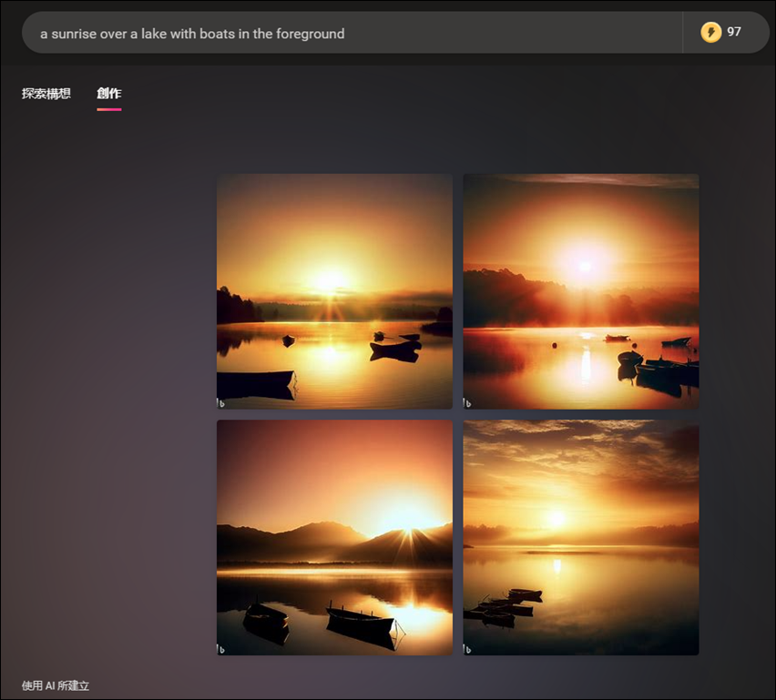Open the sunrise image with the cloudy sky
The height and width of the screenshot is (700, 776).
pos(581,538)
